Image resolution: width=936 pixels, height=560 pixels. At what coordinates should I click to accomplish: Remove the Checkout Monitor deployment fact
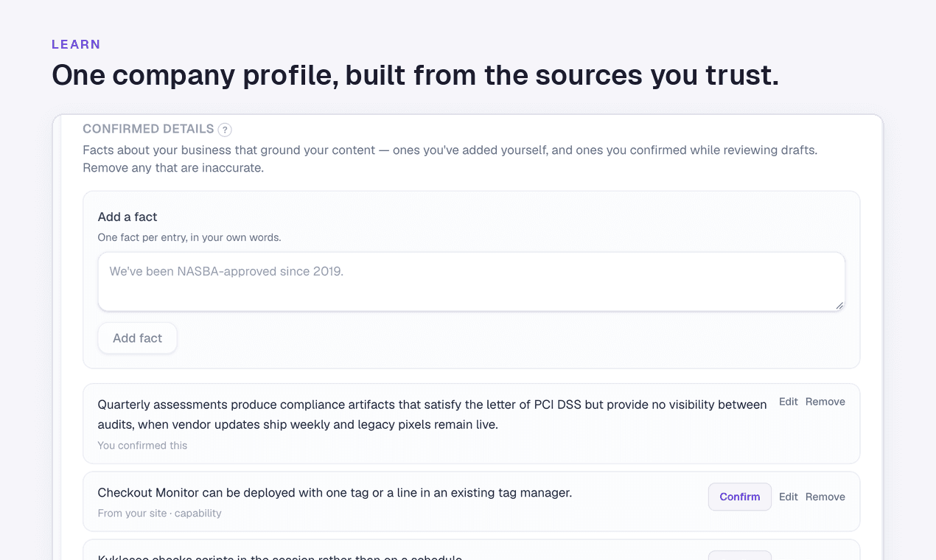coord(825,497)
